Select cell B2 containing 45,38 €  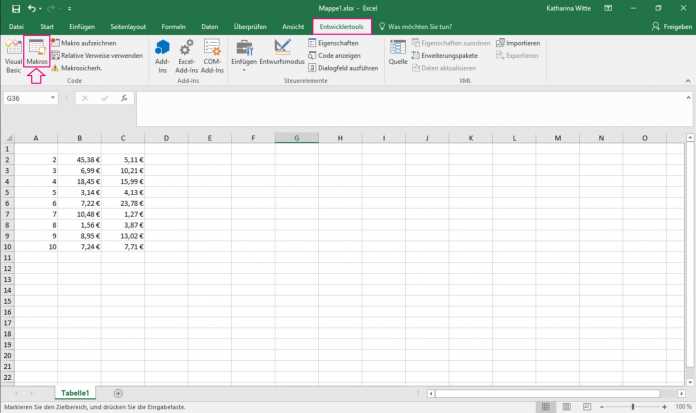pyautogui.click(x=78, y=159)
